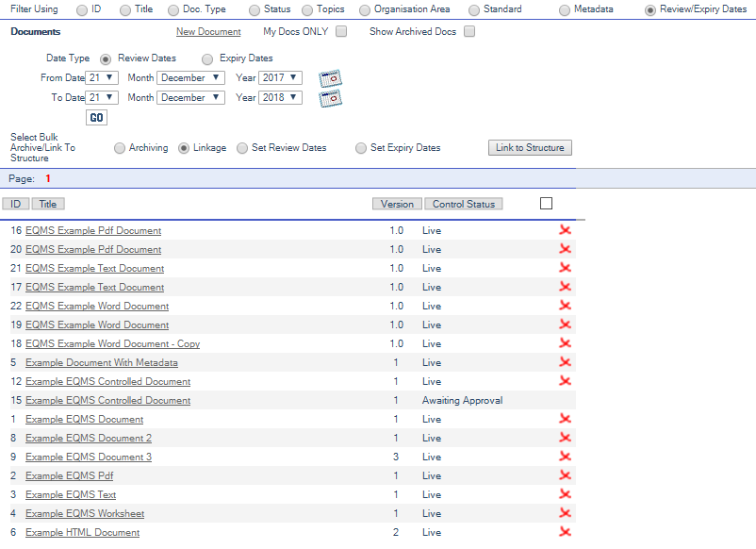
Task: Click red X for Example EQMS Text
Action: coord(565,493)
